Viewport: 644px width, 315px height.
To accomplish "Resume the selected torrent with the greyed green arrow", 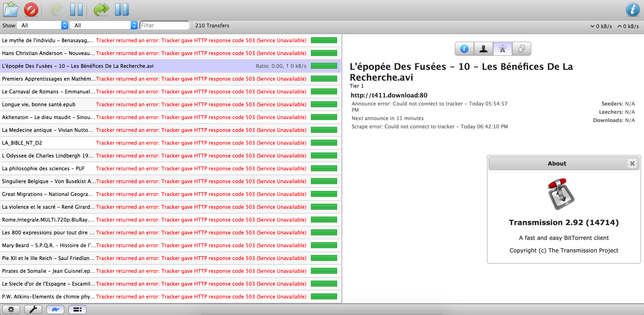I will click(x=57, y=10).
